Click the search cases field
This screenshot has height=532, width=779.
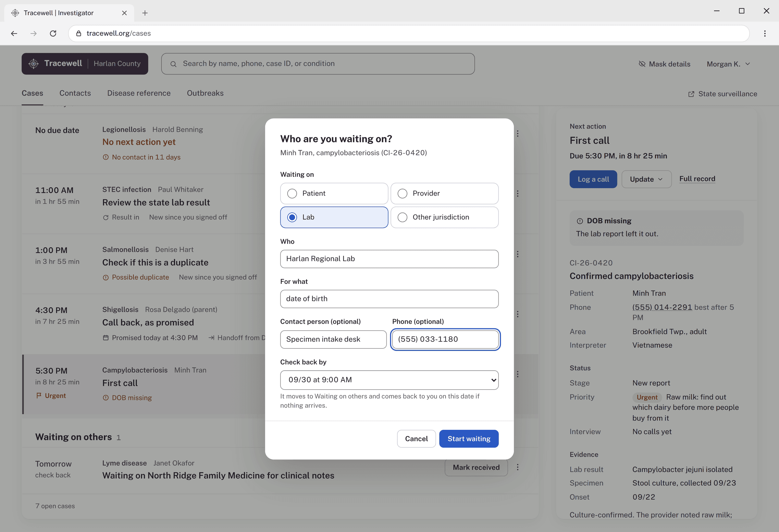click(x=318, y=64)
